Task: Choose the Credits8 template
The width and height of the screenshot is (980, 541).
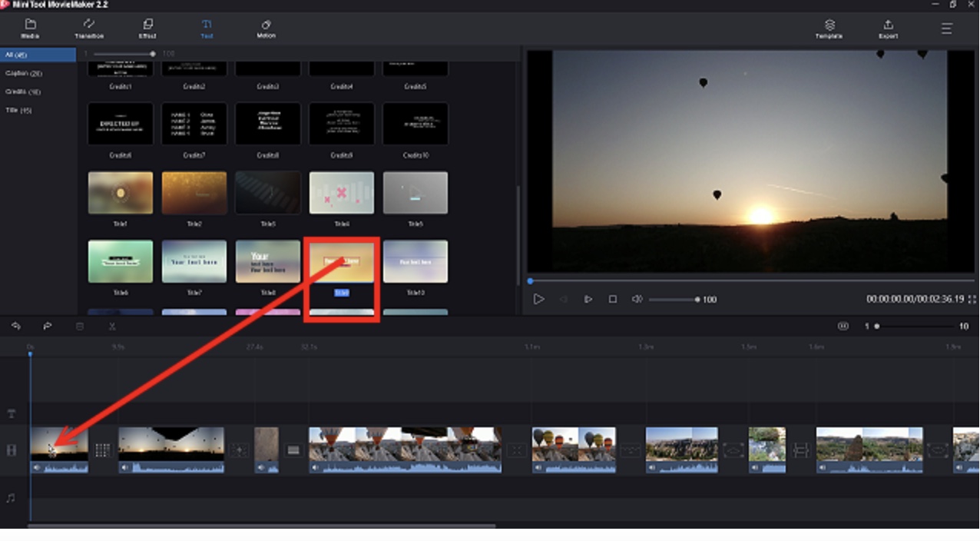Action: [268, 124]
